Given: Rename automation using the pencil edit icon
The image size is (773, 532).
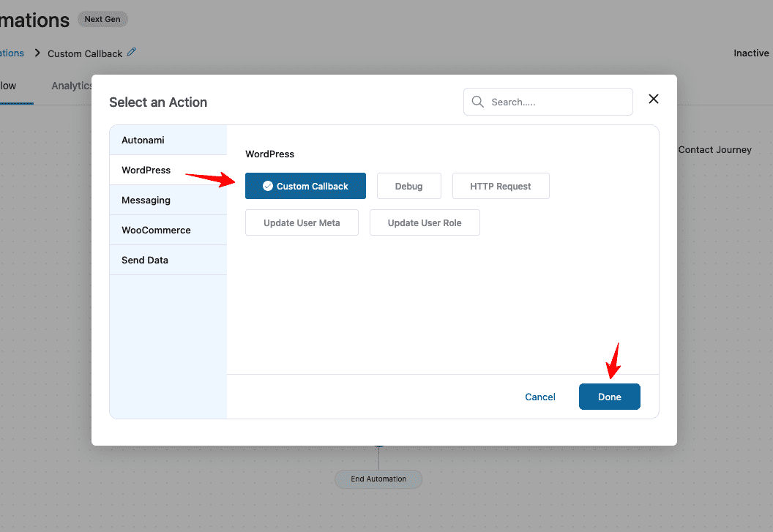Looking at the screenshot, I should pos(131,52).
